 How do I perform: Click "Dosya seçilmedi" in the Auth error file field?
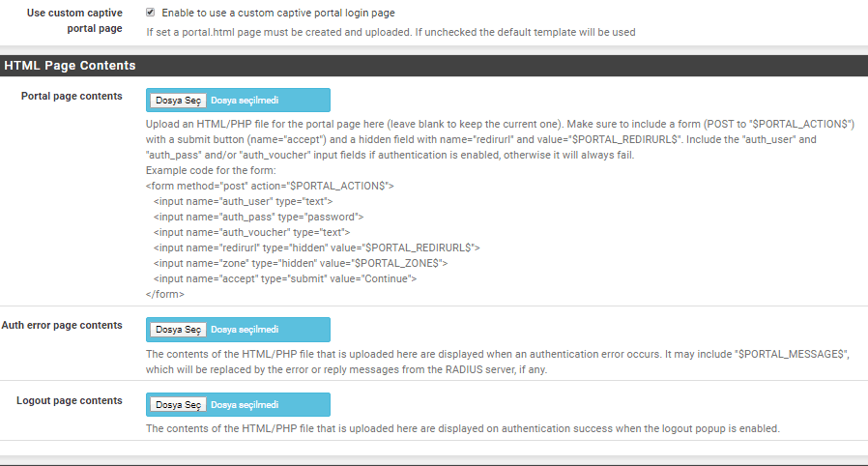pos(245,329)
